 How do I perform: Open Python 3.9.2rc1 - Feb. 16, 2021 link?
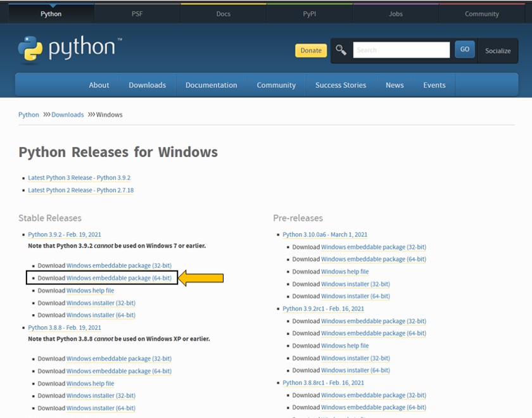pyautogui.click(x=323, y=309)
